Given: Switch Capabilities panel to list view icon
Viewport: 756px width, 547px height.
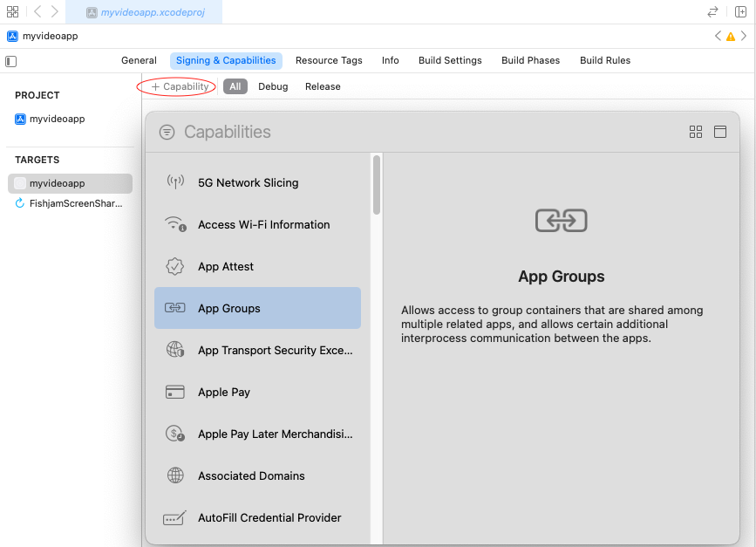Looking at the screenshot, I should (x=720, y=132).
